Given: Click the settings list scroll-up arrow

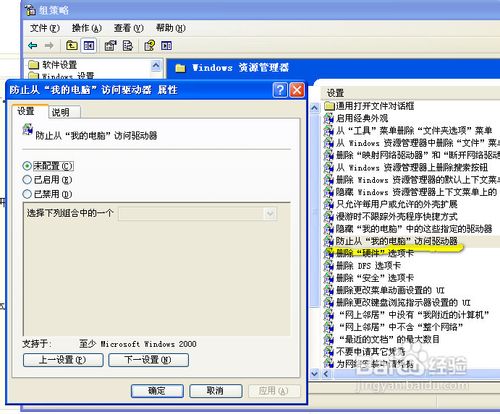Looking at the screenshot, I should click(x=314, y=108).
